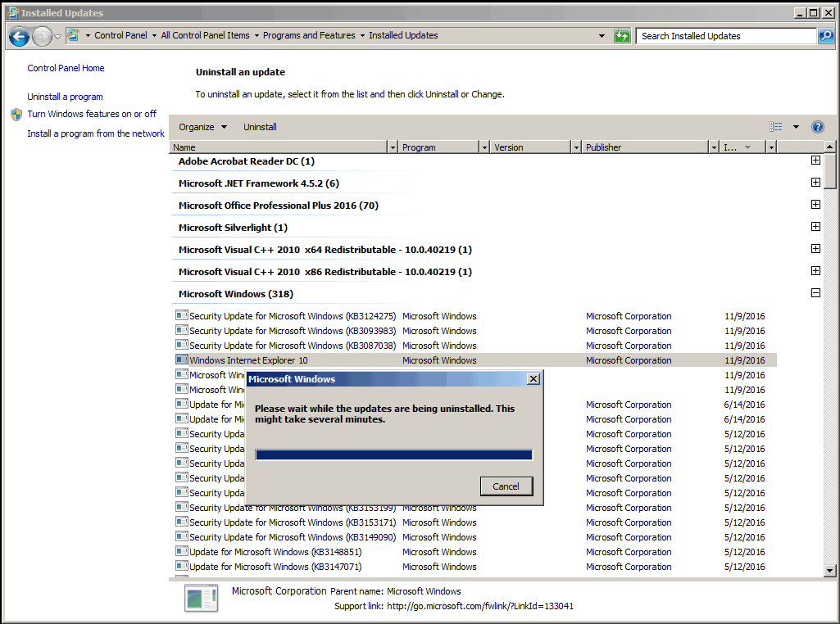Close the Microsoft Windows uninstall dialog
The height and width of the screenshot is (624, 840).
pos(533,379)
